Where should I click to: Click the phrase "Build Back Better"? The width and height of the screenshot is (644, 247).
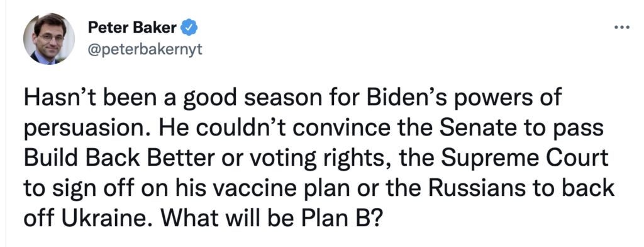pyautogui.click(x=119, y=158)
